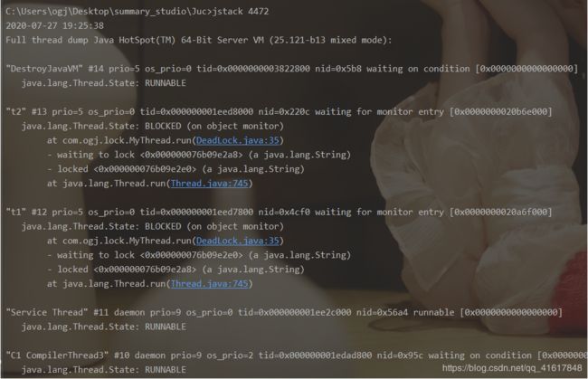Open Thread.java:745 link under t2 thread
Screen dimensions: 588x379
[210, 184]
